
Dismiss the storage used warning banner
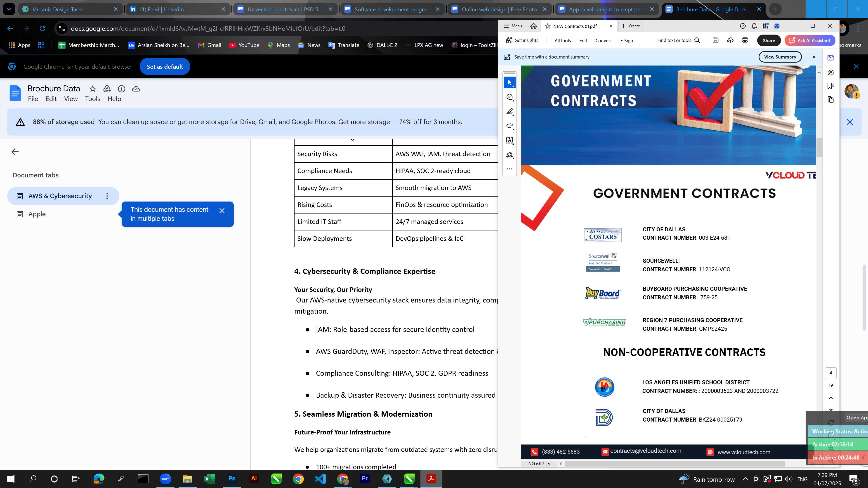click(x=850, y=122)
